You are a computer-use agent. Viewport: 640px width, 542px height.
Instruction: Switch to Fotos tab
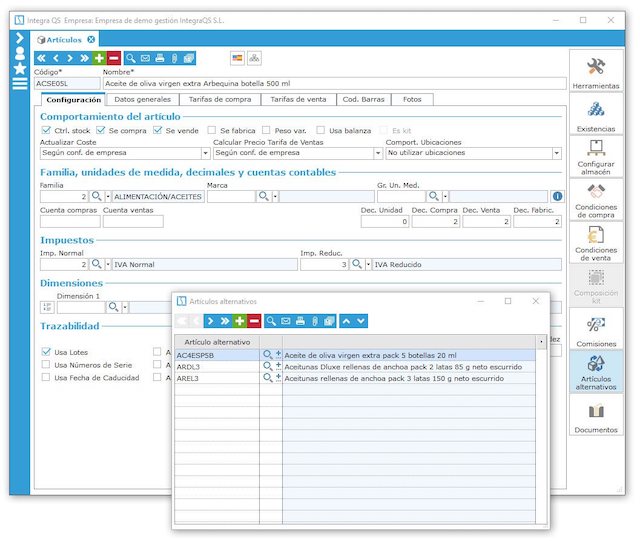[412, 99]
